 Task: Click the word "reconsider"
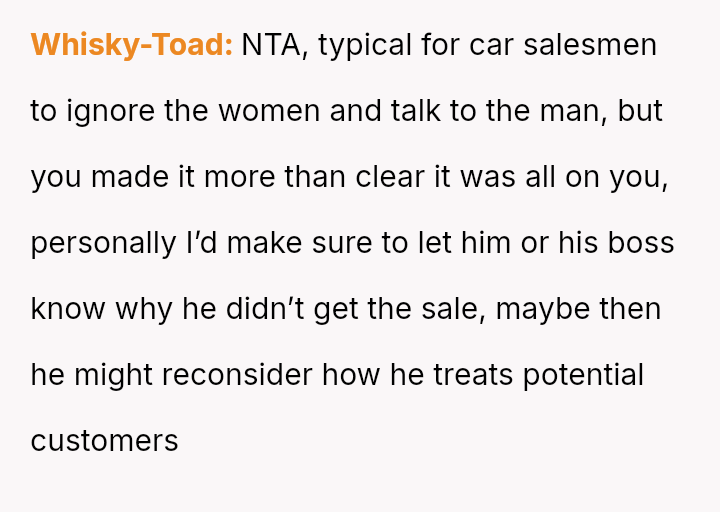click(237, 375)
